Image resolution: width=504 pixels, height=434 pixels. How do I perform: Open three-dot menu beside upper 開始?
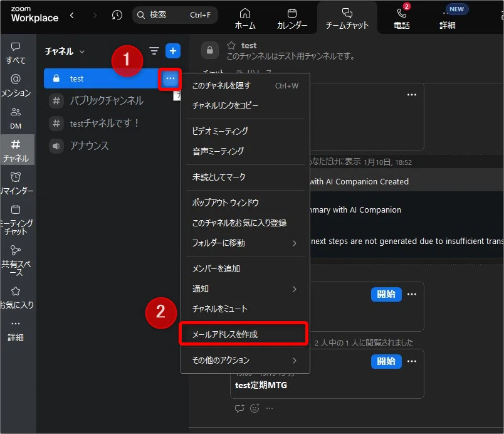412,294
